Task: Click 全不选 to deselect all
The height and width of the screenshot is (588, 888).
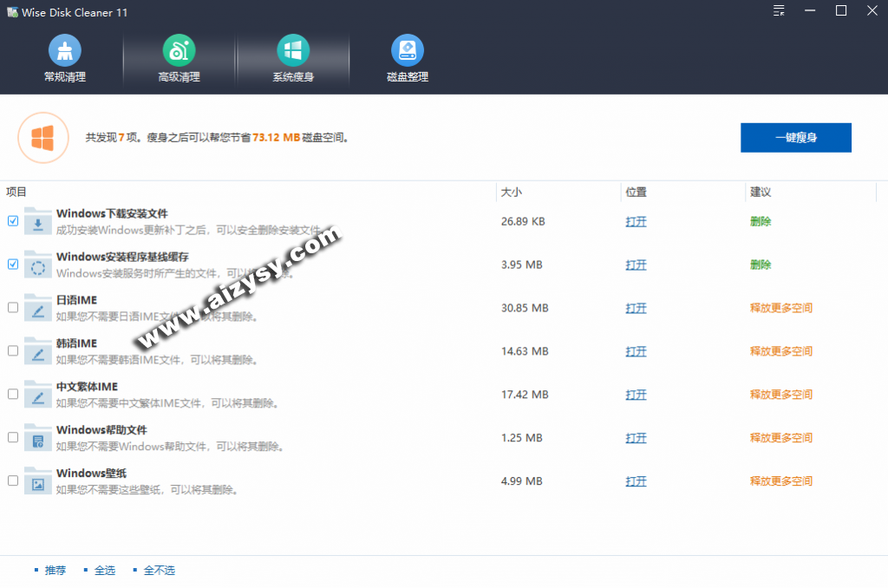Action: click(x=159, y=570)
